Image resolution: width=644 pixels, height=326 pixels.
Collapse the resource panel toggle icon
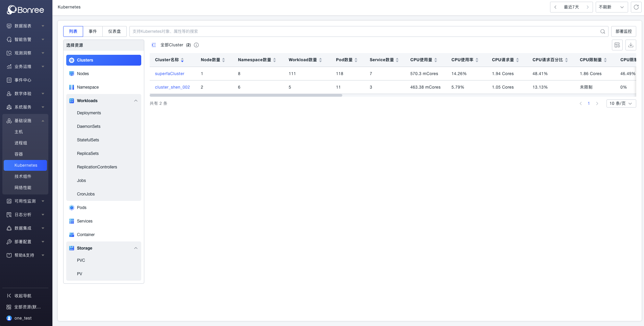click(x=154, y=45)
